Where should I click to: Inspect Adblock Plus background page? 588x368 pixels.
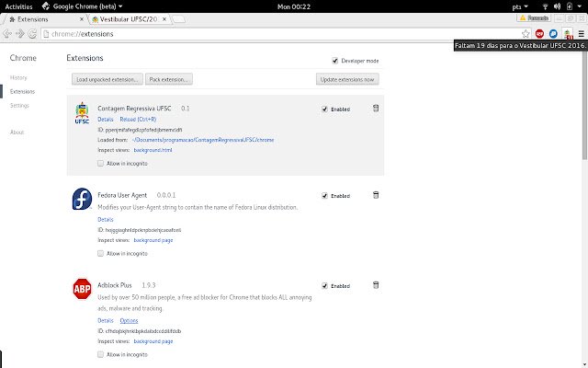(153, 341)
